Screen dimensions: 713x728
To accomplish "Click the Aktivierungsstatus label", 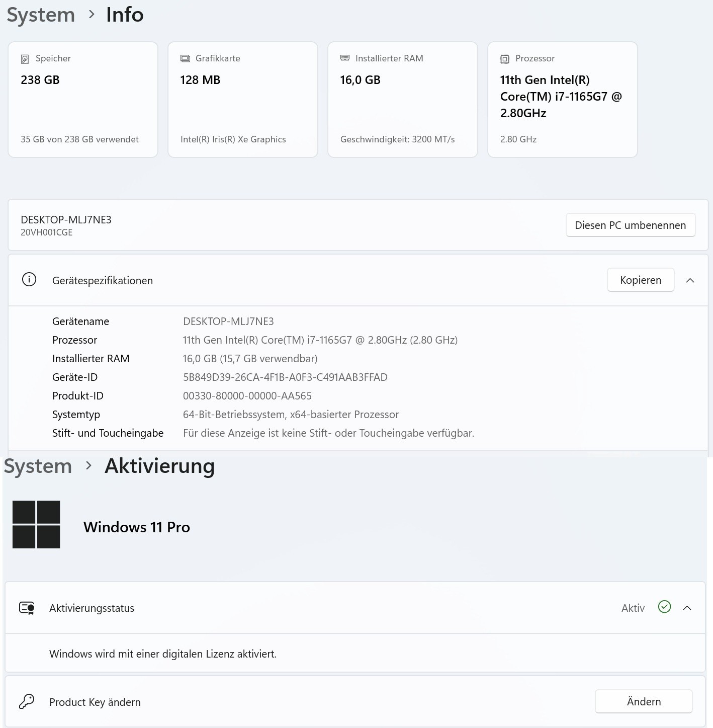I will [x=92, y=608].
